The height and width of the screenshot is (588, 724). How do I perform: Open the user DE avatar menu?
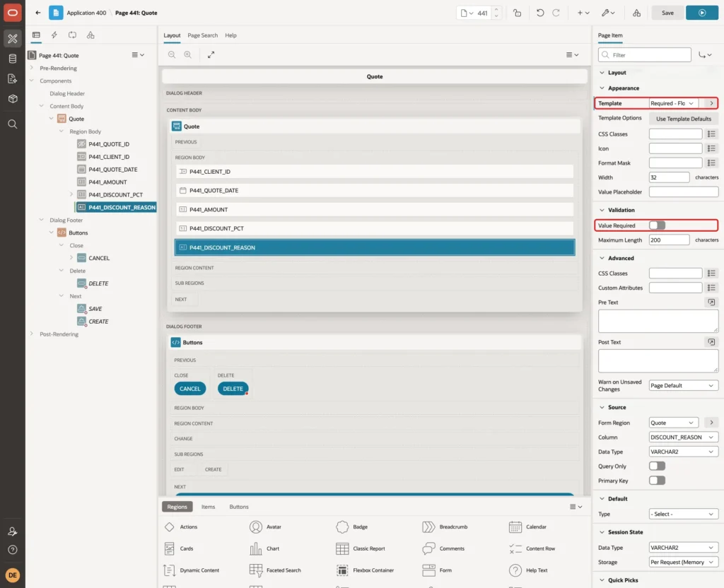(13, 575)
